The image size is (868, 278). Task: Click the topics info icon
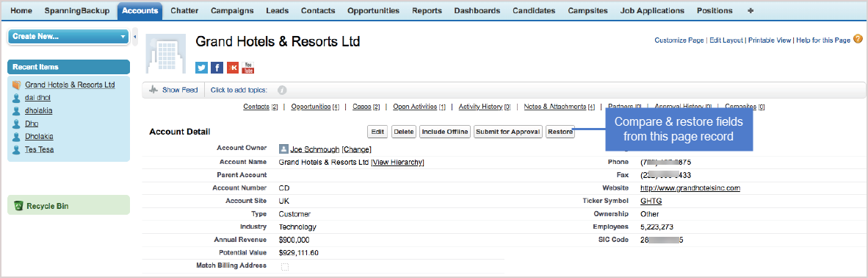282,90
